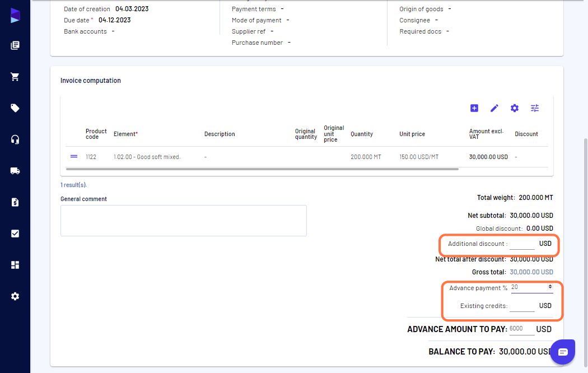The height and width of the screenshot is (373, 588).
Task: Click the page vertical scrollbar
Action: point(585,252)
